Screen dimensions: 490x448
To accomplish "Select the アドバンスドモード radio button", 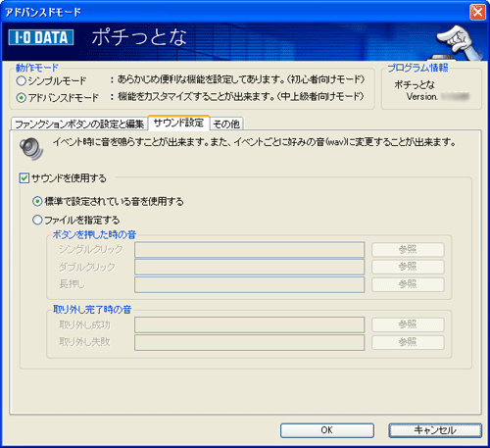I will click(x=22, y=98).
